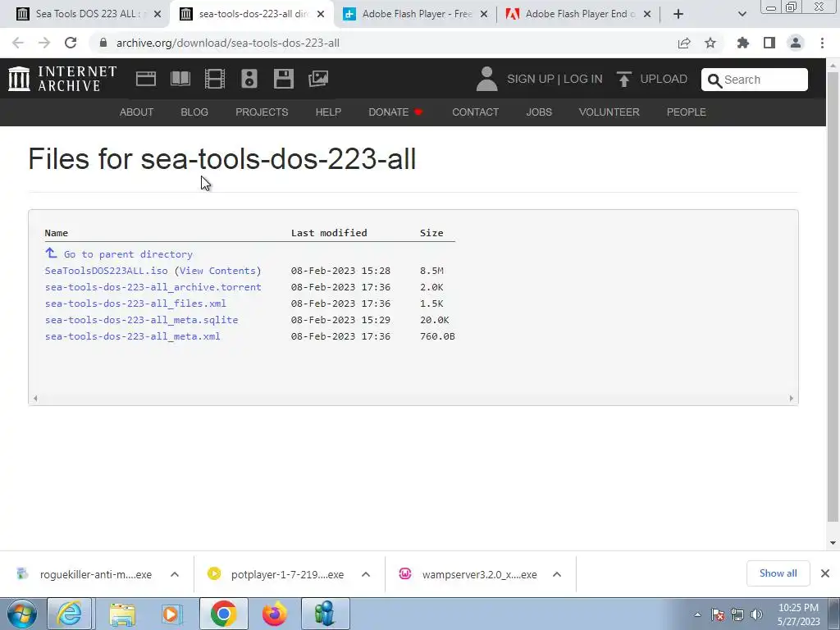Open sea-tools-dos-223-all_files.xml link

coord(135,304)
